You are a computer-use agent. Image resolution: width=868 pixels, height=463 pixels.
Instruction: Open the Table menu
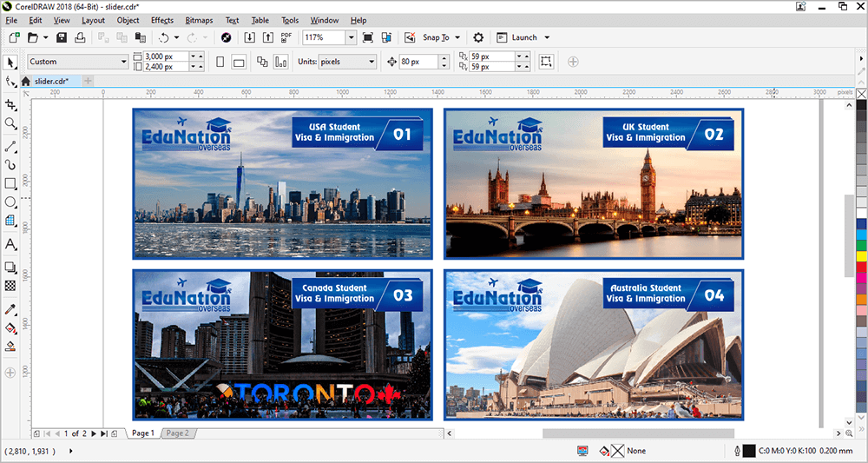coord(260,20)
